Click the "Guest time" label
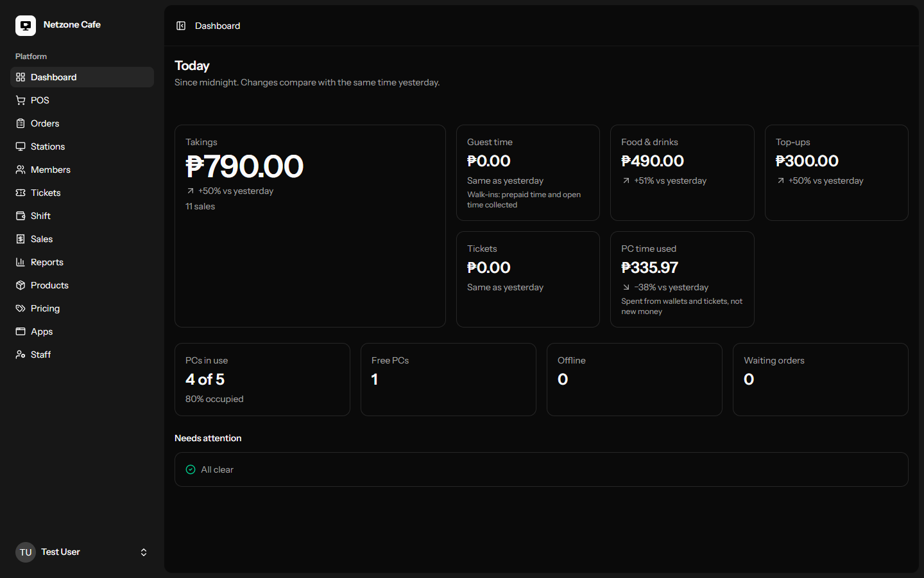The image size is (924, 578). click(x=490, y=142)
